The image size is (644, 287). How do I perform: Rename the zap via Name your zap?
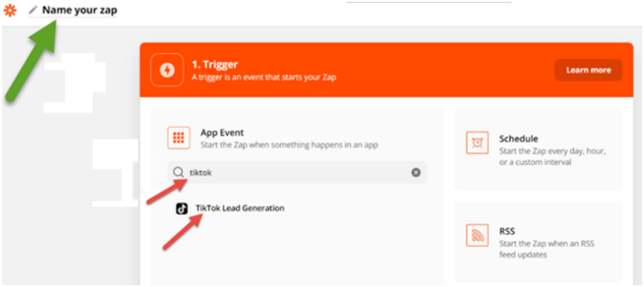click(80, 10)
